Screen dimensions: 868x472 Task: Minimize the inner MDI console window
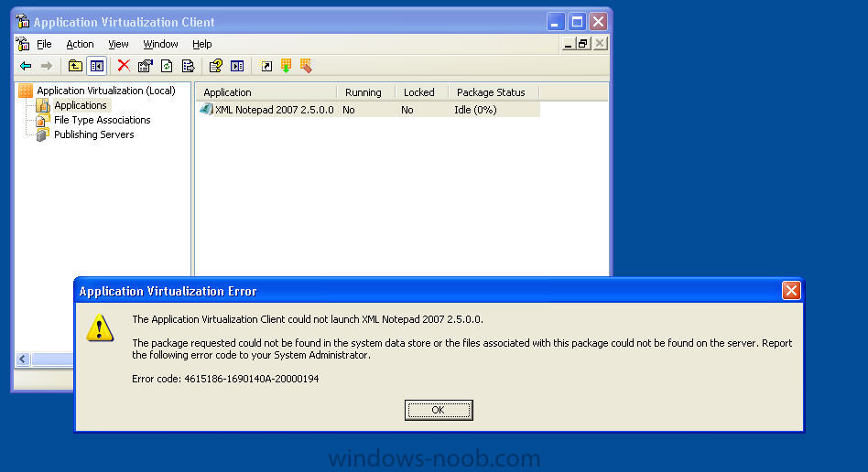pyautogui.click(x=568, y=44)
